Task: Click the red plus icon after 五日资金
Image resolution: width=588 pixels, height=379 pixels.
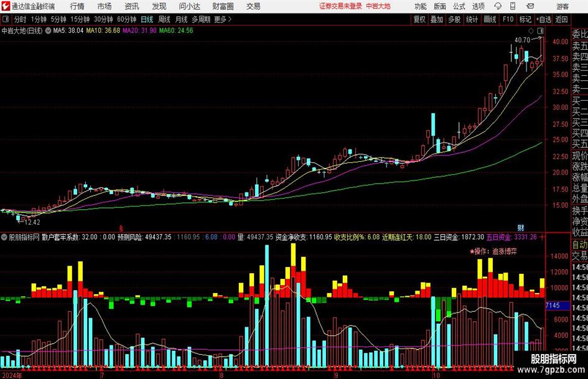Action: (542, 237)
